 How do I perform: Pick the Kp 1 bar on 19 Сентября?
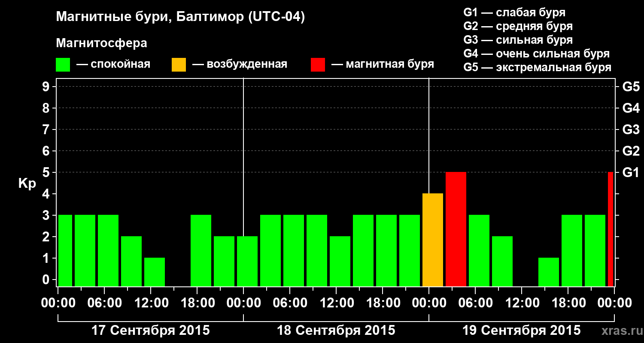(x=549, y=272)
